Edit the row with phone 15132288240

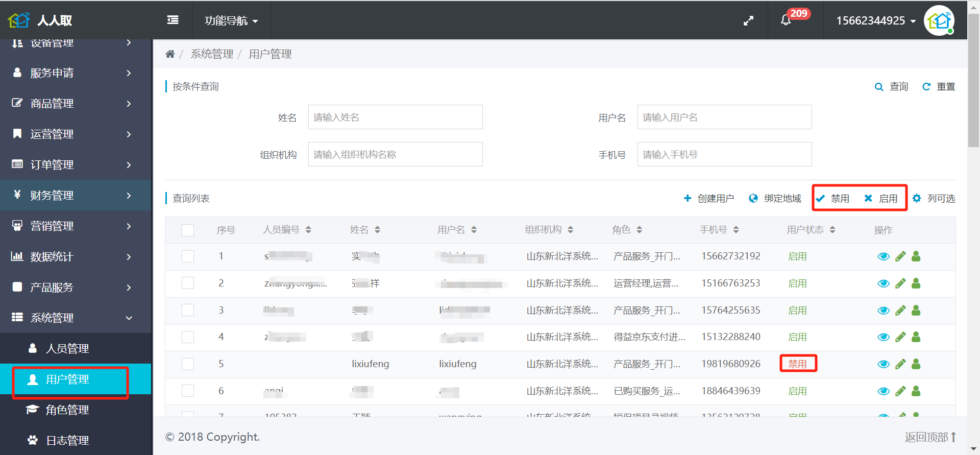(900, 337)
